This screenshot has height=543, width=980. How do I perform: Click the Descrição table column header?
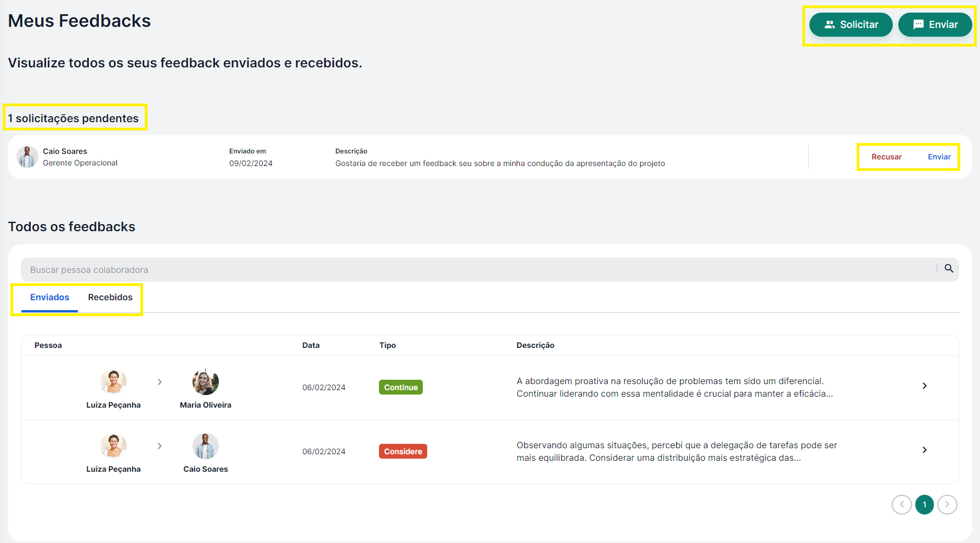(535, 345)
